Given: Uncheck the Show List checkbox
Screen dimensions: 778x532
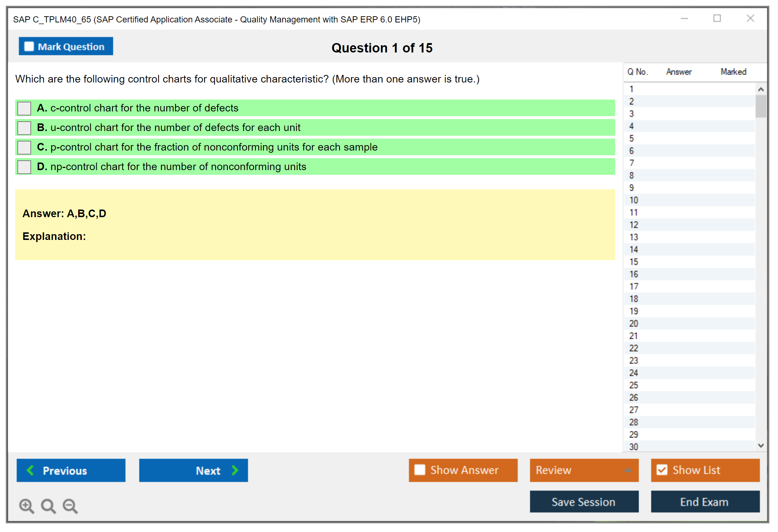Looking at the screenshot, I should click(x=662, y=470).
